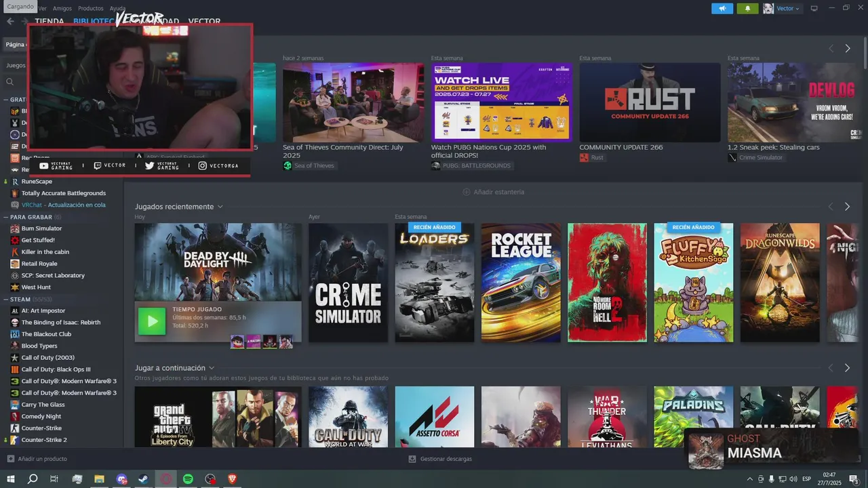Select The Binding of Isaac: Rebirth
868x488 pixels.
(x=61, y=323)
